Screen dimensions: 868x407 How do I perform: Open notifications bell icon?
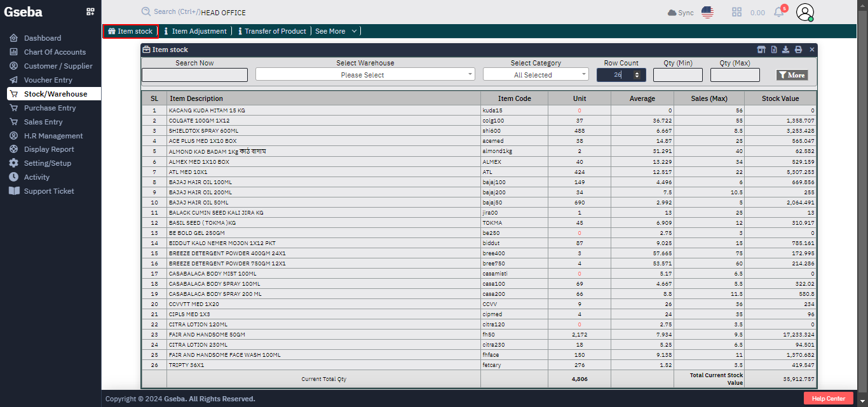click(778, 12)
